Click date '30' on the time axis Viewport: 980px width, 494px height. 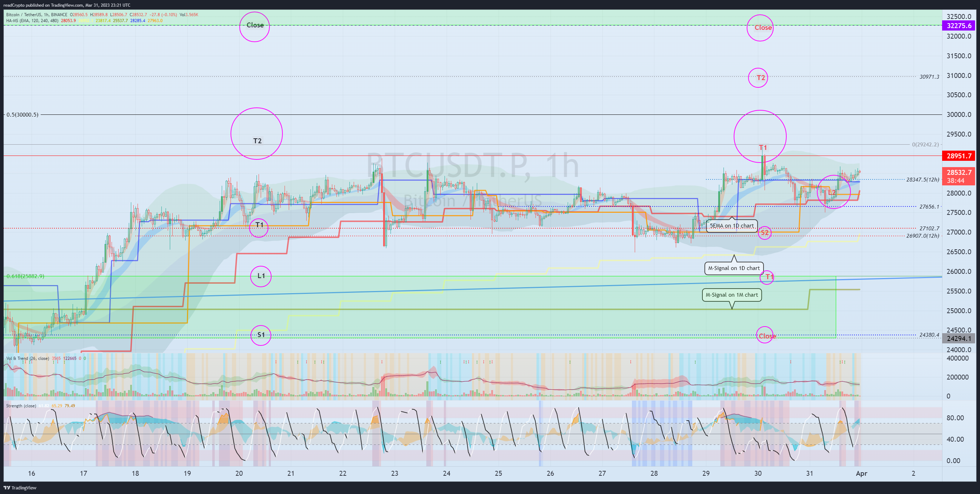tap(758, 474)
